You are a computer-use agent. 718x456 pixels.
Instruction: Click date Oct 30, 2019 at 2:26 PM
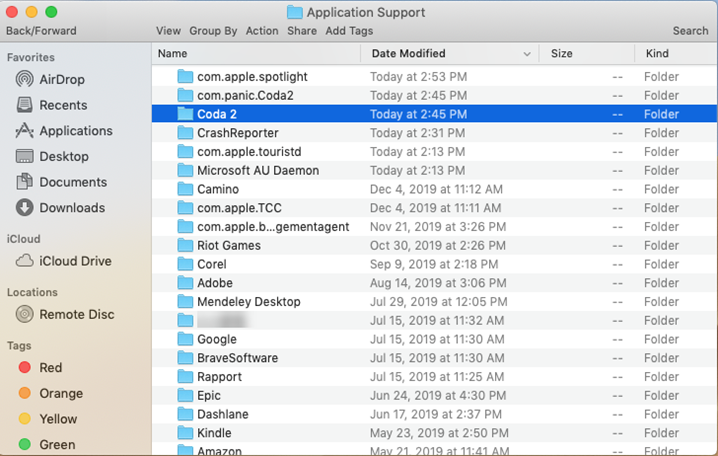tap(438, 245)
